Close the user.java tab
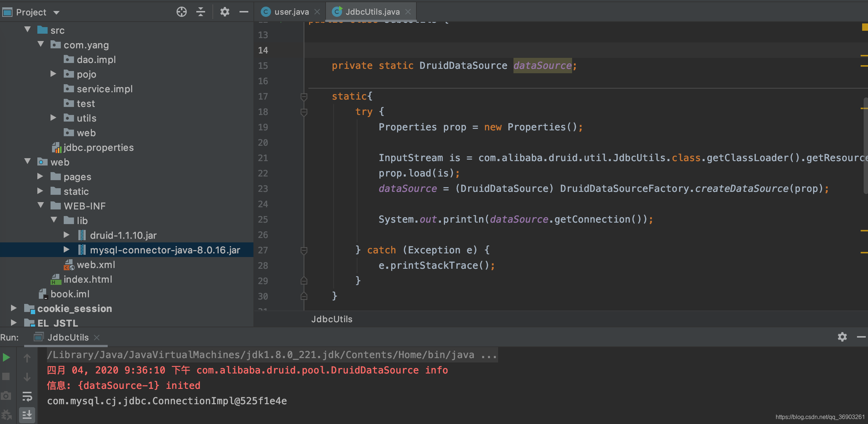Image resolution: width=868 pixels, height=424 pixels. tap(317, 12)
